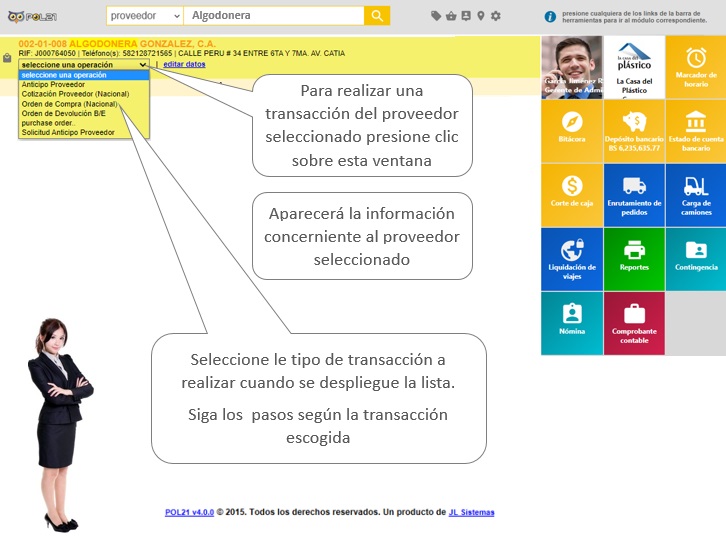Open the 'Liquidación de viajes' globe tile
This screenshot has height=553, width=726.
click(572, 259)
